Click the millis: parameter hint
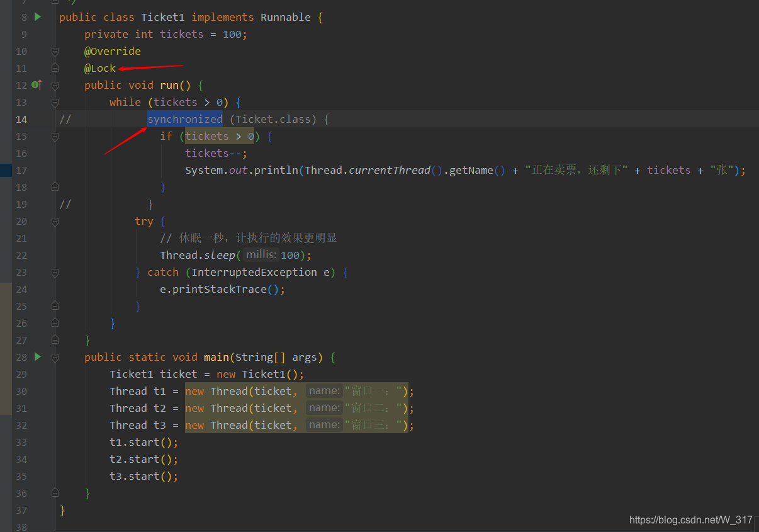The width and height of the screenshot is (759, 532). coord(261,254)
